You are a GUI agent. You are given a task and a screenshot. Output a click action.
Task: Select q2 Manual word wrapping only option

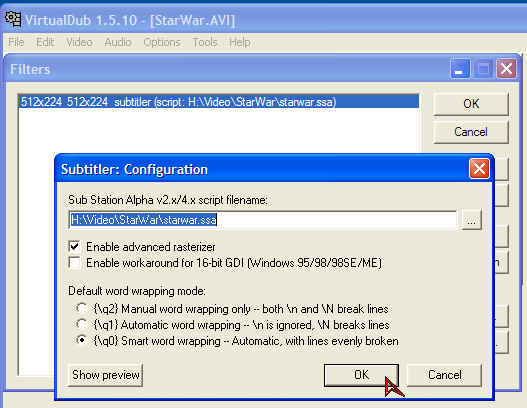[x=81, y=308]
